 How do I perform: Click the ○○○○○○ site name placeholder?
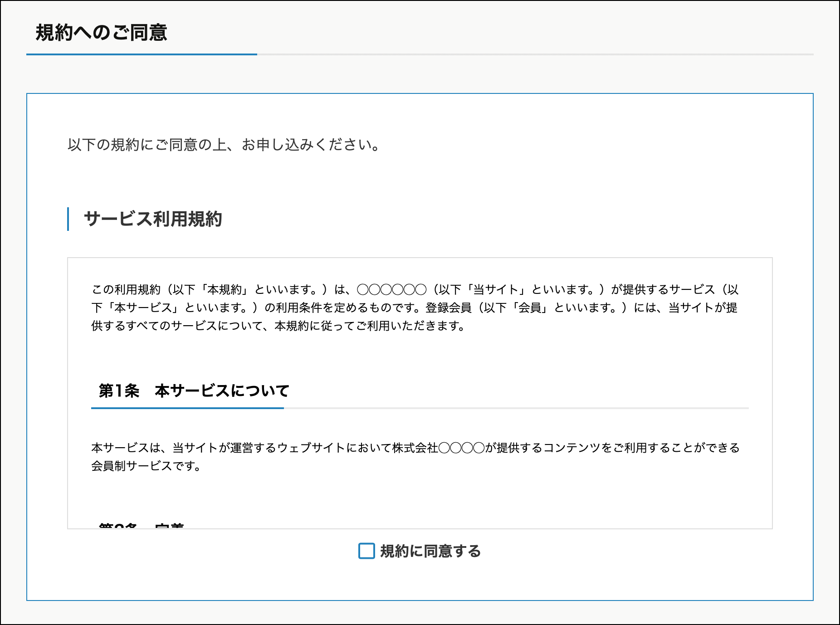pos(391,289)
